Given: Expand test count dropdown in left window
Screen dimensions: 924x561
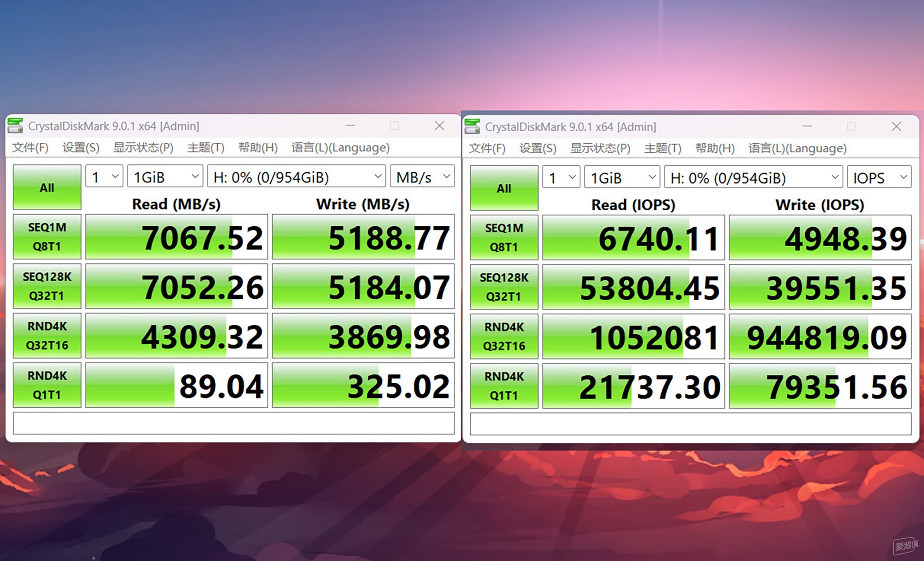Looking at the screenshot, I should point(104,176).
